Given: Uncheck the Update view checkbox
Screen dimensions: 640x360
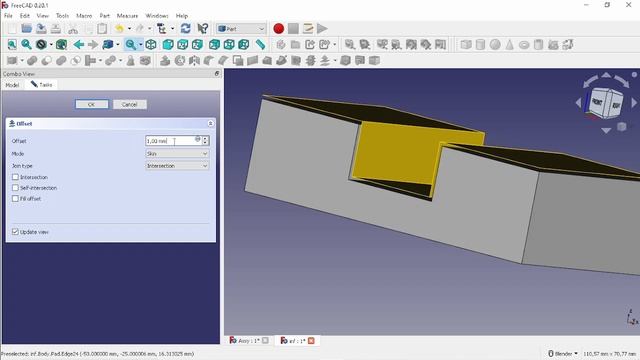Looking at the screenshot, I should click(16, 231).
